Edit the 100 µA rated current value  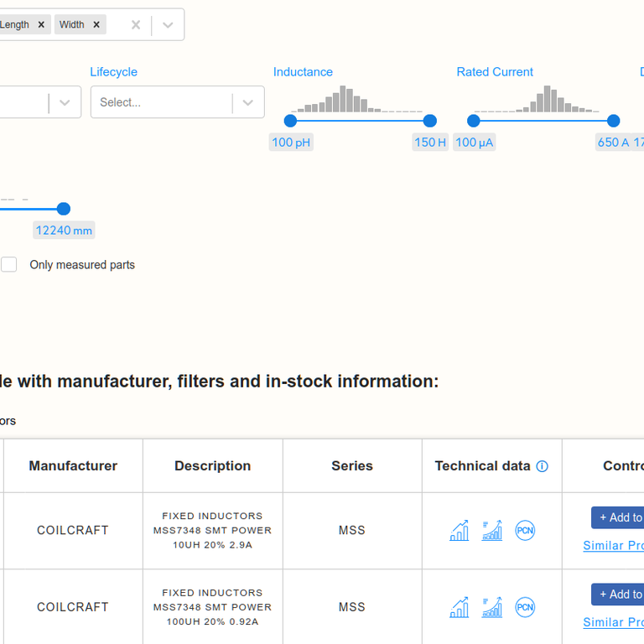click(475, 143)
